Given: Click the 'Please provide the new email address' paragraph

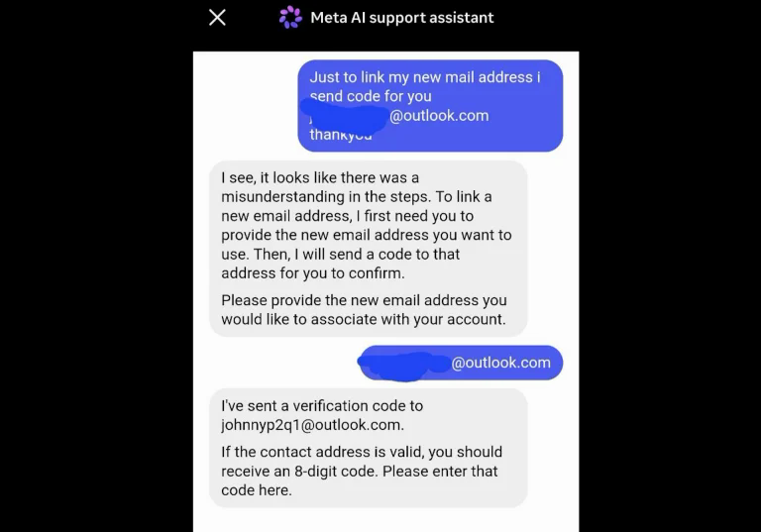Looking at the screenshot, I should 364,310.
